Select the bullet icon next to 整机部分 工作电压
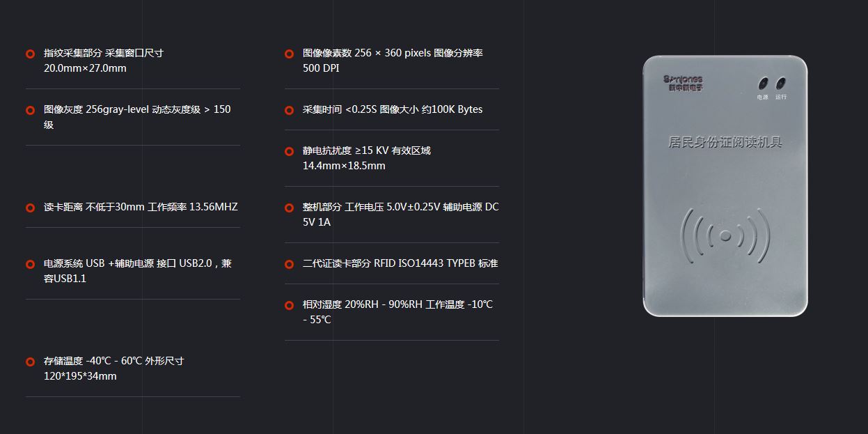The height and width of the screenshot is (434, 868). (x=289, y=208)
